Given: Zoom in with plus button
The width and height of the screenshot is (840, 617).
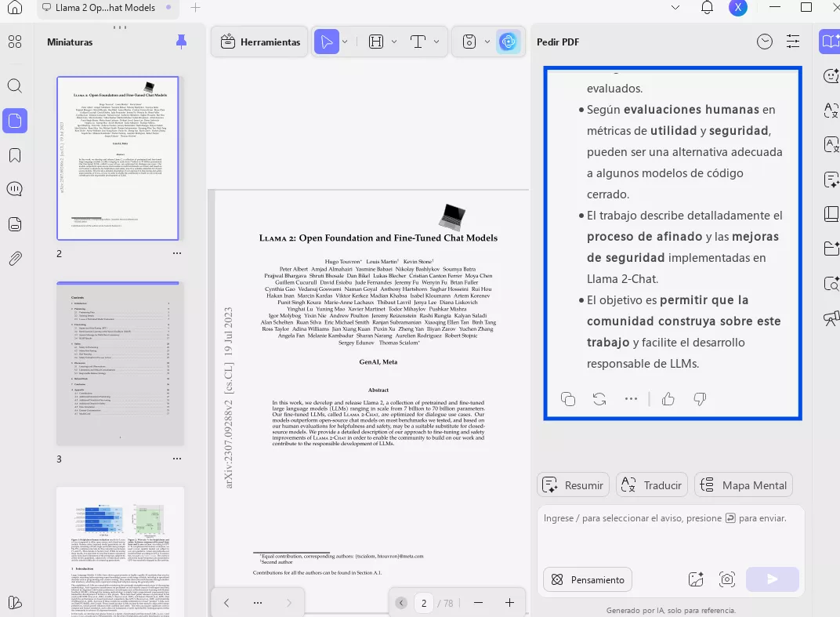Looking at the screenshot, I should coord(509,603).
